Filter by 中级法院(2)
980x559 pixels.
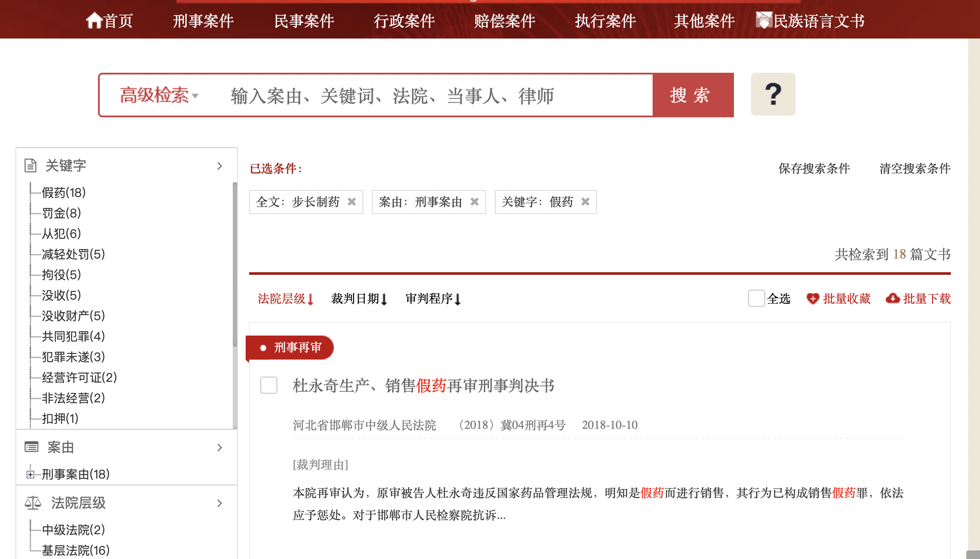coord(73,529)
